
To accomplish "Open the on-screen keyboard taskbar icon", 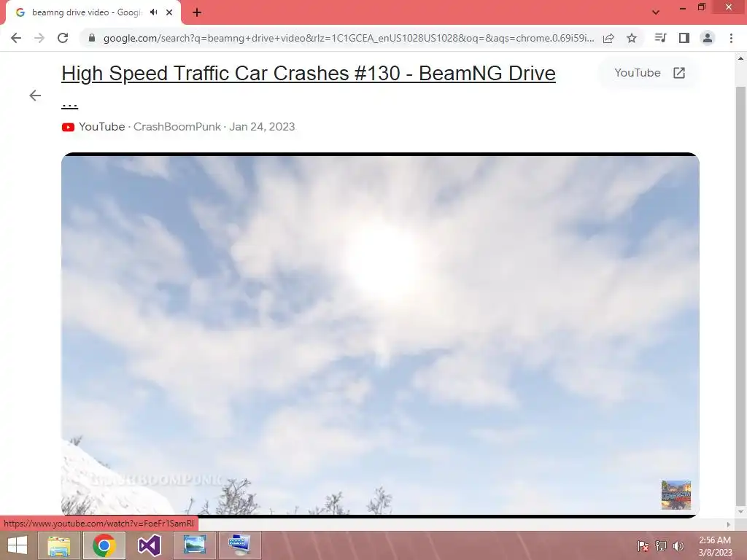I will [x=239, y=545].
